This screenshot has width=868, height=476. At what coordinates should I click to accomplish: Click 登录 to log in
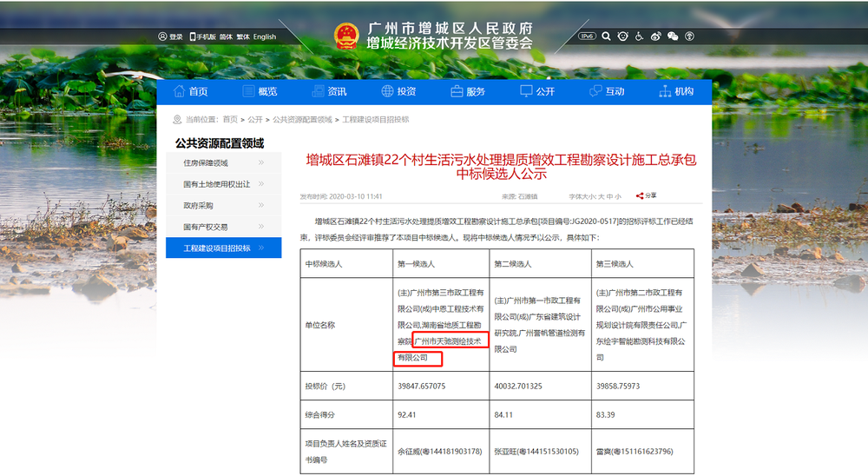[170, 36]
